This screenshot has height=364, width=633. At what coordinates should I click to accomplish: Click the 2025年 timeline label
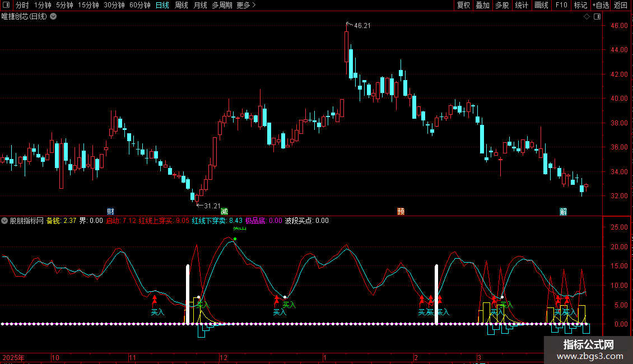tap(13, 357)
